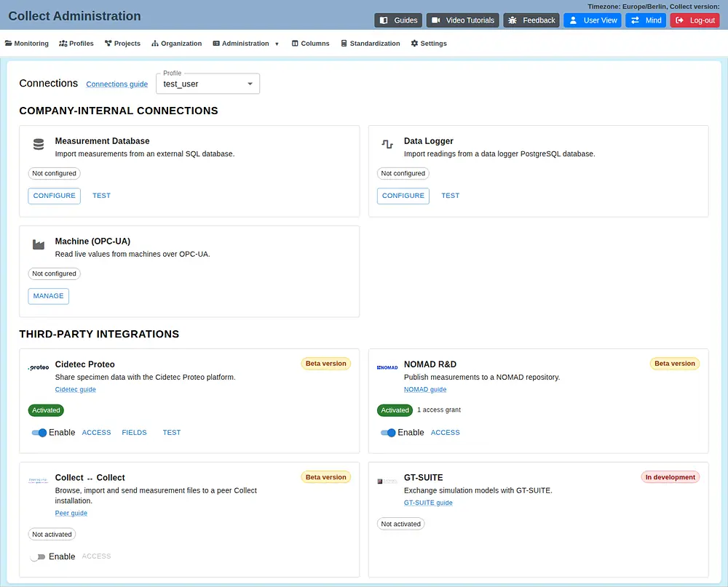This screenshot has height=587, width=728.
Task: Click the Profiles people icon
Action: click(x=63, y=43)
